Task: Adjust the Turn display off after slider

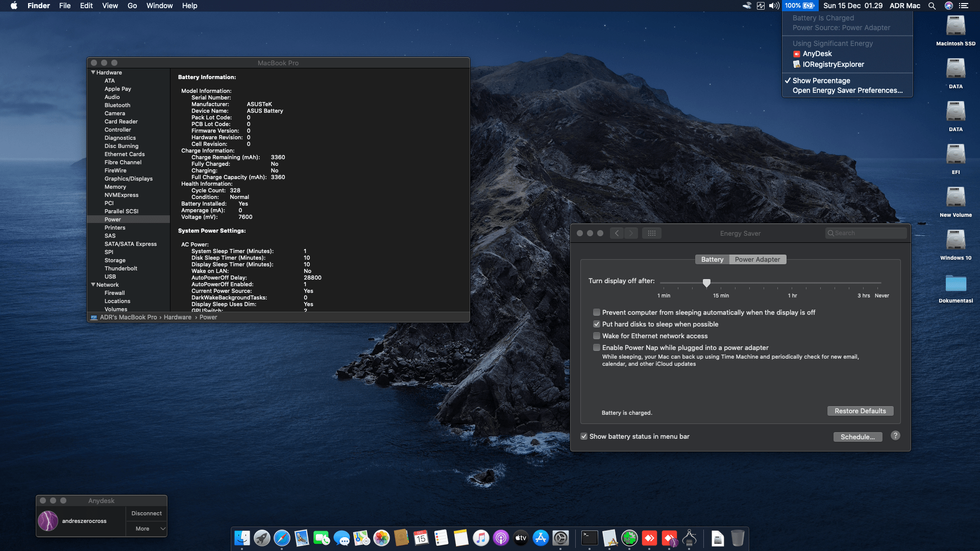Action: (706, 283)
